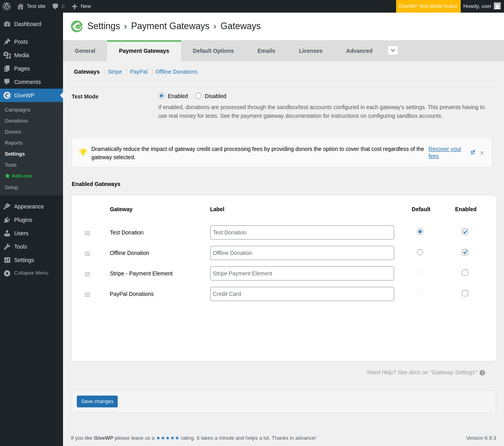The image size is (504, 446).
Task: Enable the Stripe - Payment Element gateway checkbox
Action: [465, 273]
